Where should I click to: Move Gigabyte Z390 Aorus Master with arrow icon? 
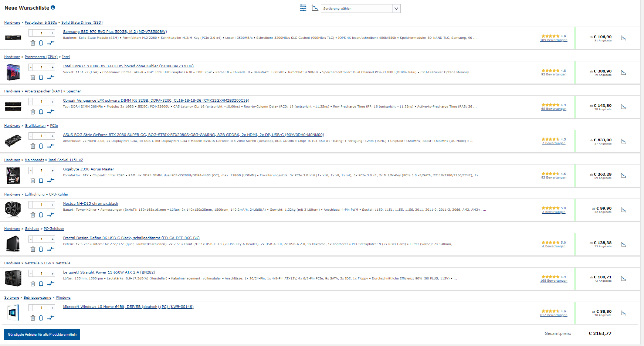(51, 180)
